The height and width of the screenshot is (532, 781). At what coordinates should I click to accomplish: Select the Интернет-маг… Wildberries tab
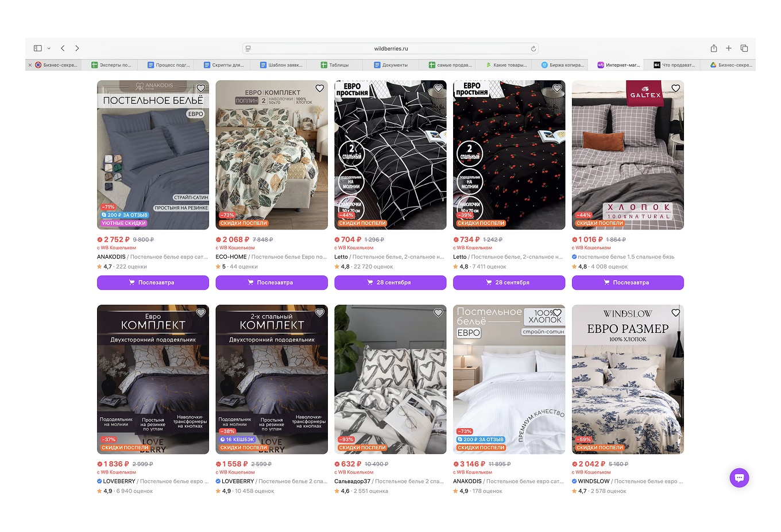616,65
